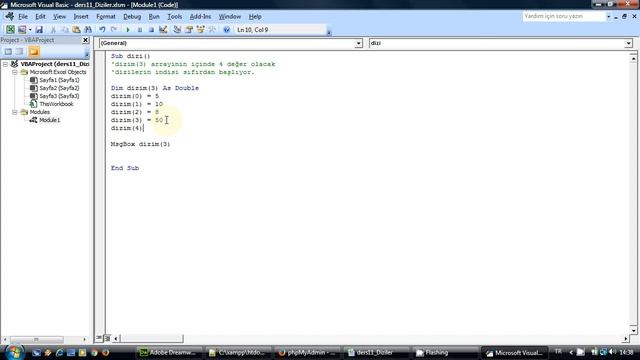Cut the selected code
This screenshot has width=640, height=360.
(x=53, y=29)
